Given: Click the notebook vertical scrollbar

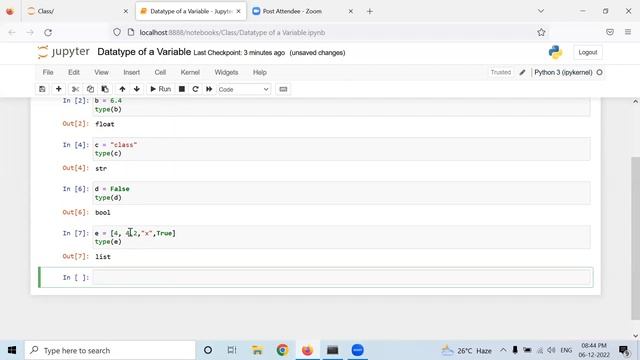Looking at the screenshot, I should point(635,237).
